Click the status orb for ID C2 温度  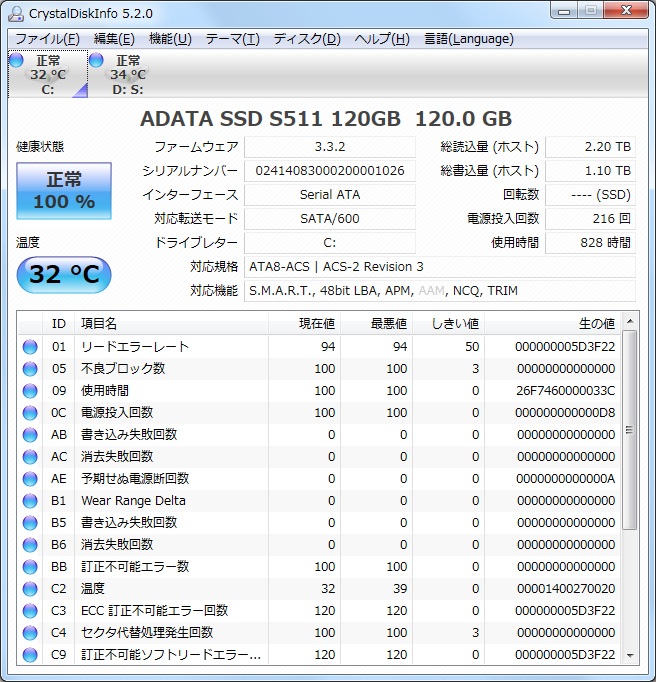coord(30,588)
